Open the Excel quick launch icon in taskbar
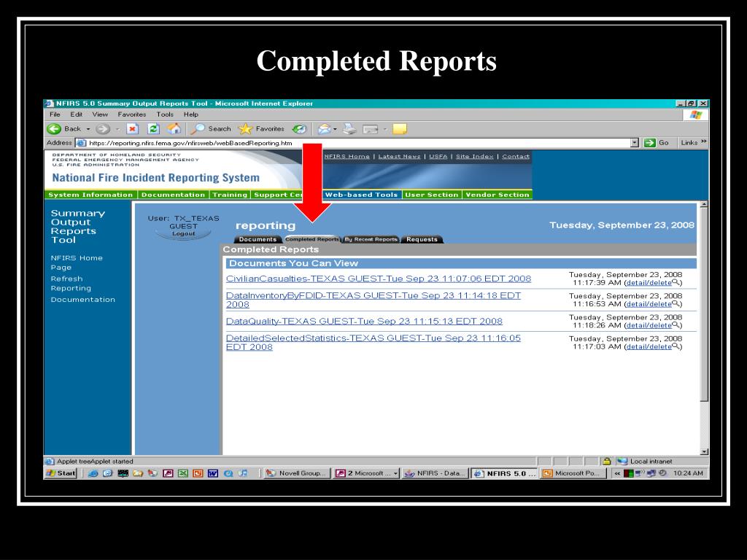747x560 pixels. click(183, 473)
